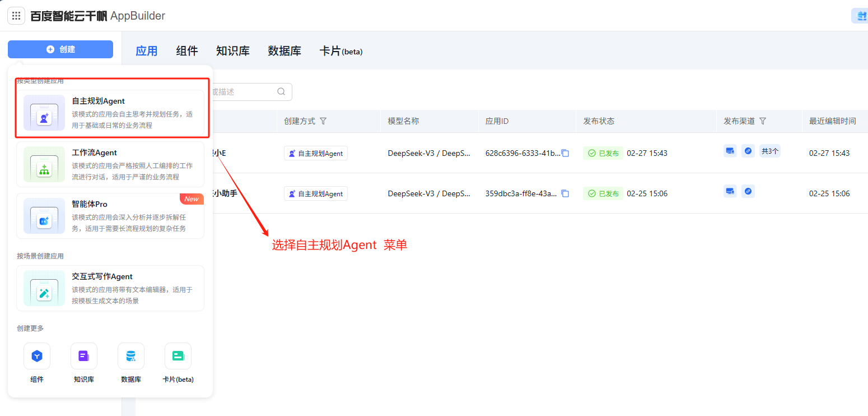
Task: Click the 创建更多 section label
Action: [30, 328]
